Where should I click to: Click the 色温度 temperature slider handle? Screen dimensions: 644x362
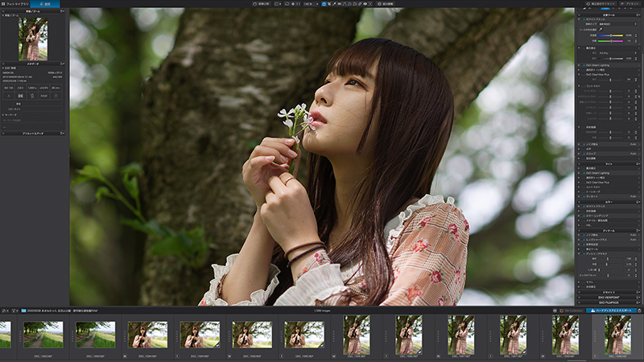pos(611,35)
